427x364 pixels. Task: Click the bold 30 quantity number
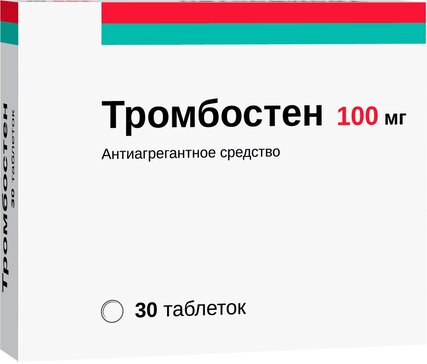click(146, 310)
